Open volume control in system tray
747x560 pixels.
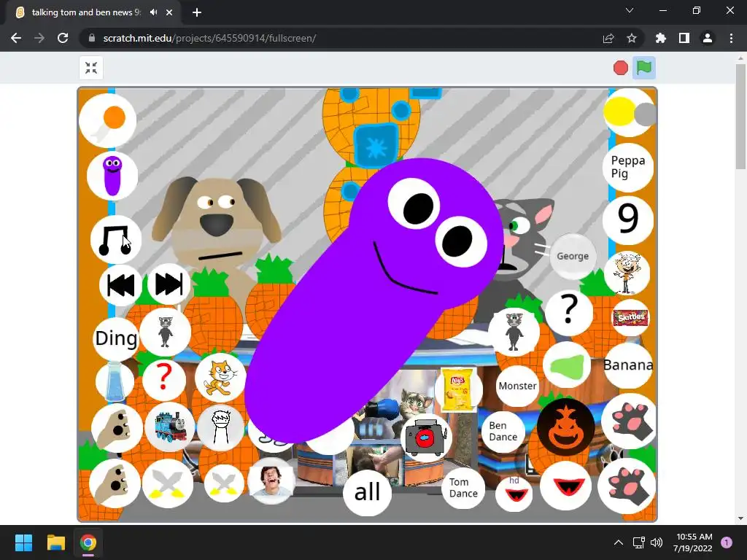(x=657, y=542)
